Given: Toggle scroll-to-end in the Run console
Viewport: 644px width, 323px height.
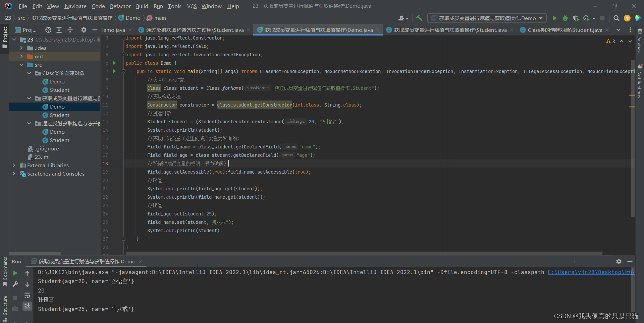Looking at the screenshot, I should 27,306.
